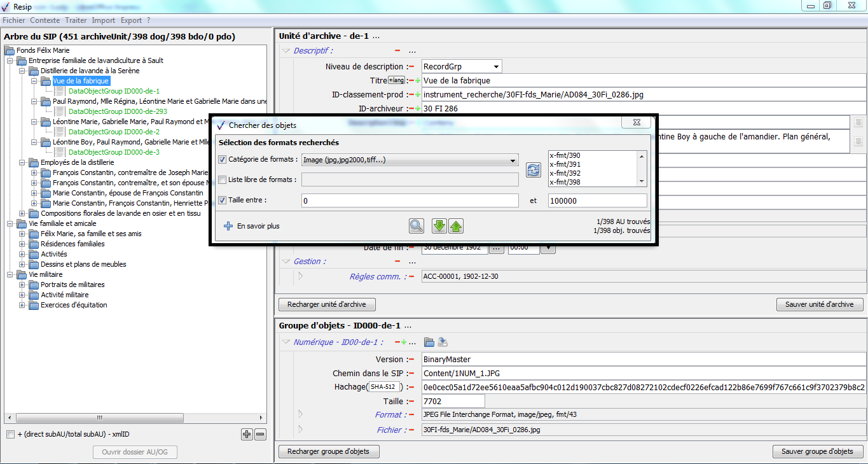
Task: Enable the Liste libre de formats checkbox
Action: 222,180
